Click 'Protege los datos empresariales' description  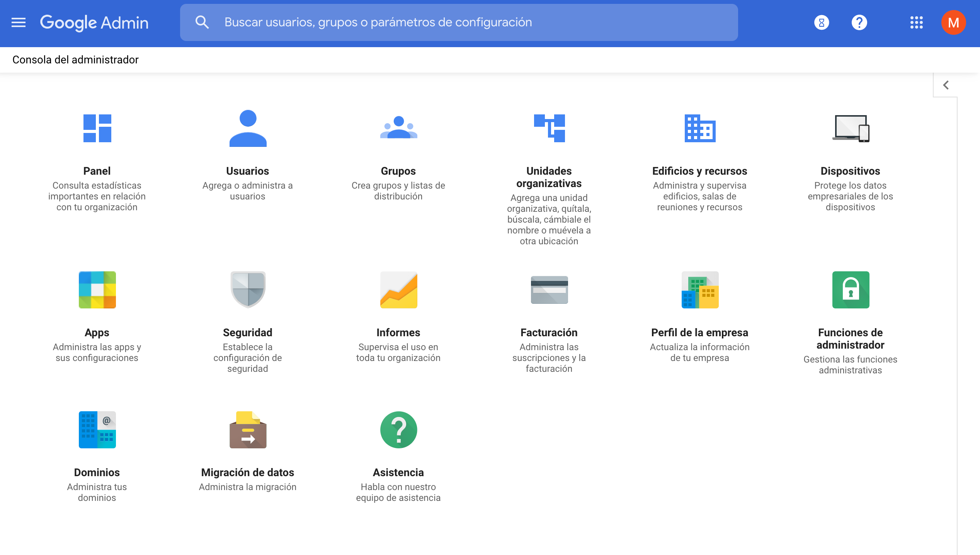click(851, 196)
